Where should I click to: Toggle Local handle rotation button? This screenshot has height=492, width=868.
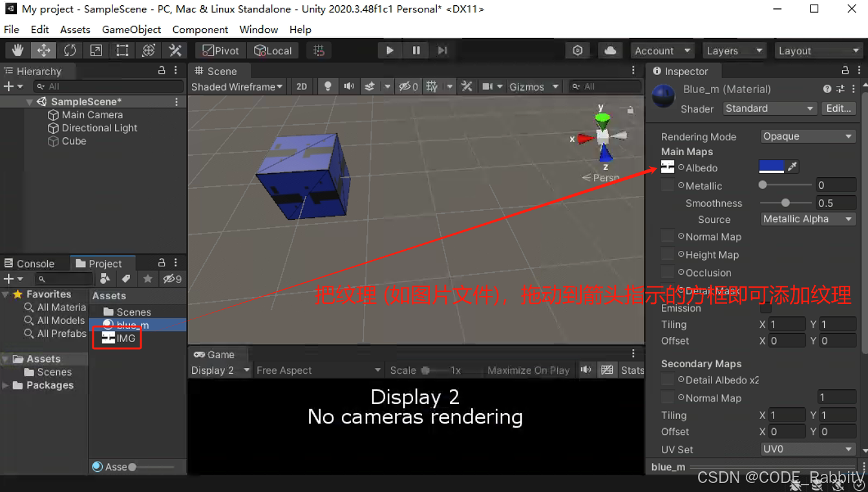pyautogui.click(x=273, y=50)
